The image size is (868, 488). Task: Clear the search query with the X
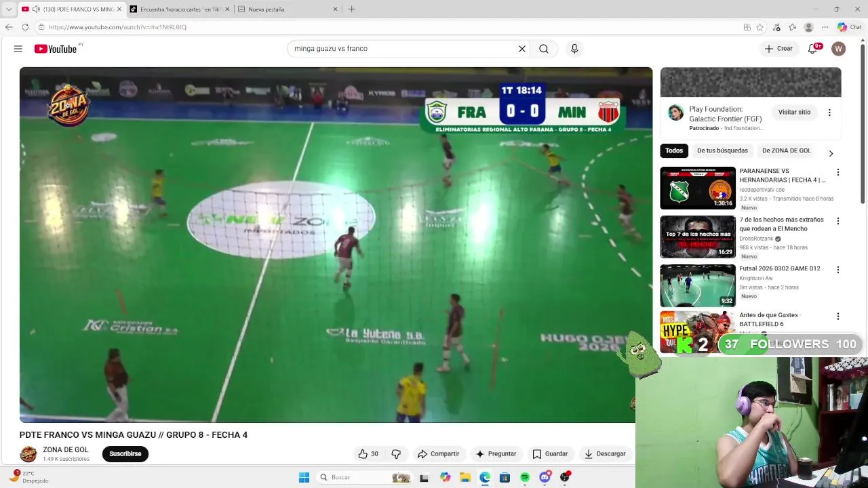coord(522,49)
